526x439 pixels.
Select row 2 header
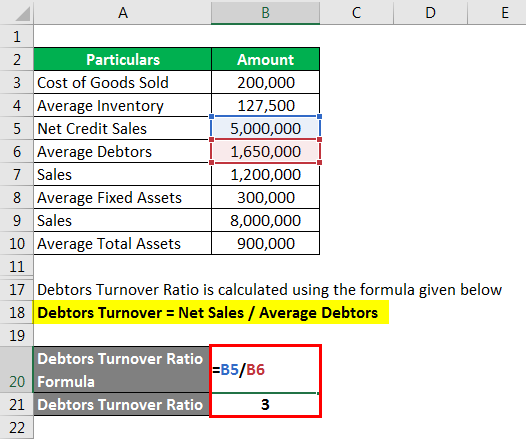tap(17, 59)
